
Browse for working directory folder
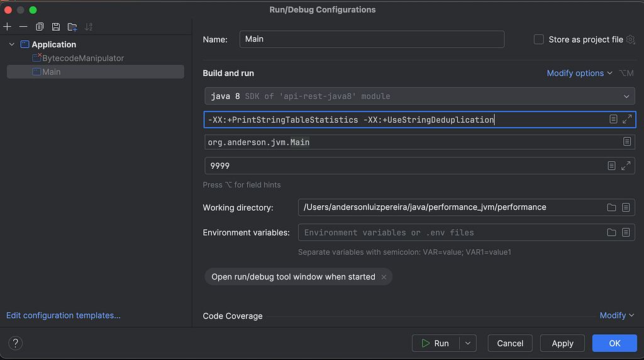click(x=611, y=208)
